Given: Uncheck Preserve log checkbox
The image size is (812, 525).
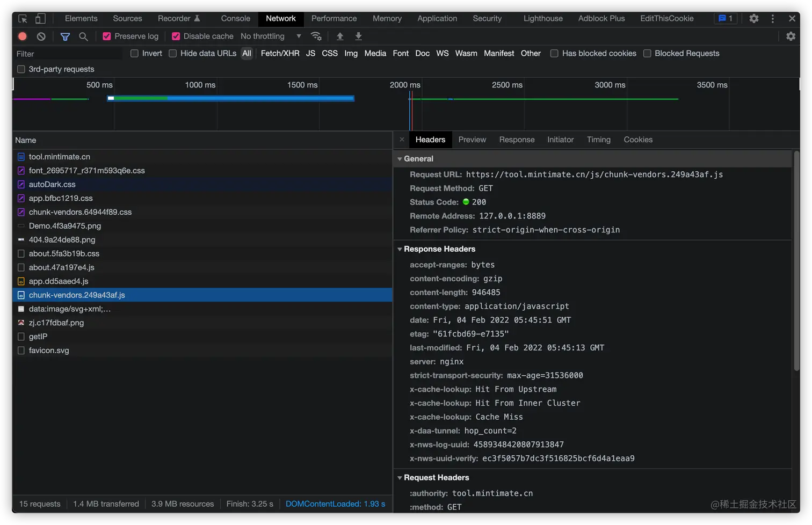Looking at the screenshot, I should [x=107, y=37].
